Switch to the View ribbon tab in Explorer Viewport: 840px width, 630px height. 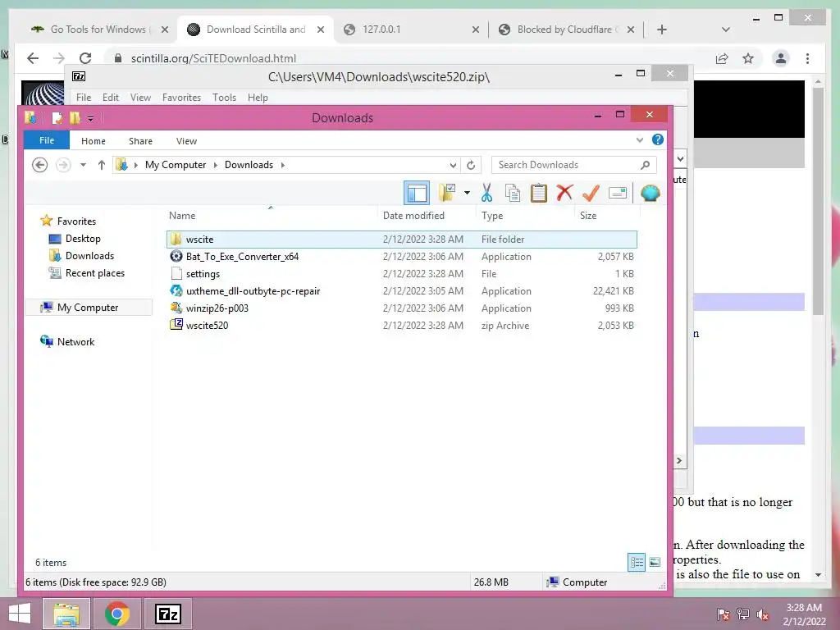tap(186, 141)
